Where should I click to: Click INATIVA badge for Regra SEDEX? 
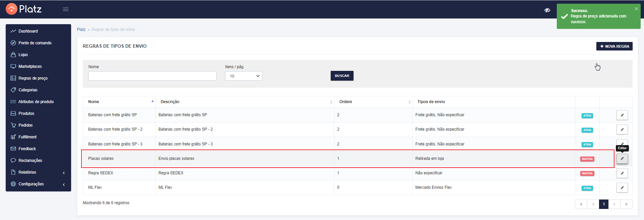coord(587,173)
